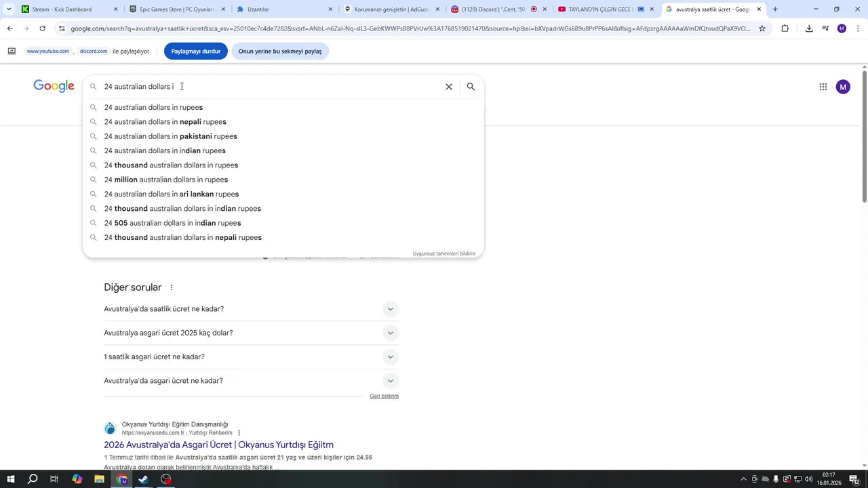Open a new browser tab
The width and height of the screenshot is (868, 488).
coord(775,9)
